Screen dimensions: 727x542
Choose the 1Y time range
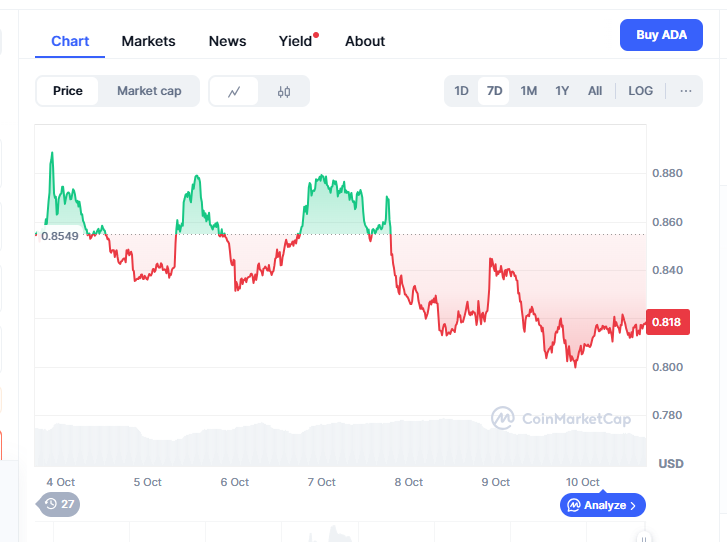tap(562, 91)
